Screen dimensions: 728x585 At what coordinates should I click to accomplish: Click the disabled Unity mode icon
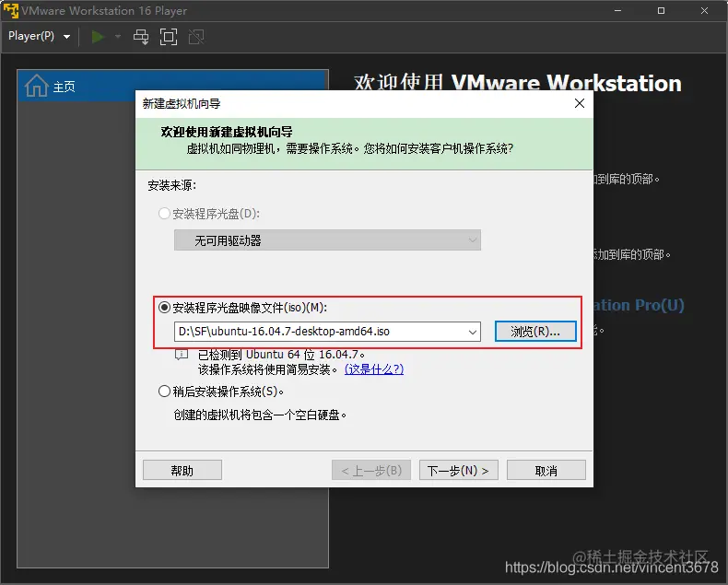pyautogui.click(x=196, y=37)
